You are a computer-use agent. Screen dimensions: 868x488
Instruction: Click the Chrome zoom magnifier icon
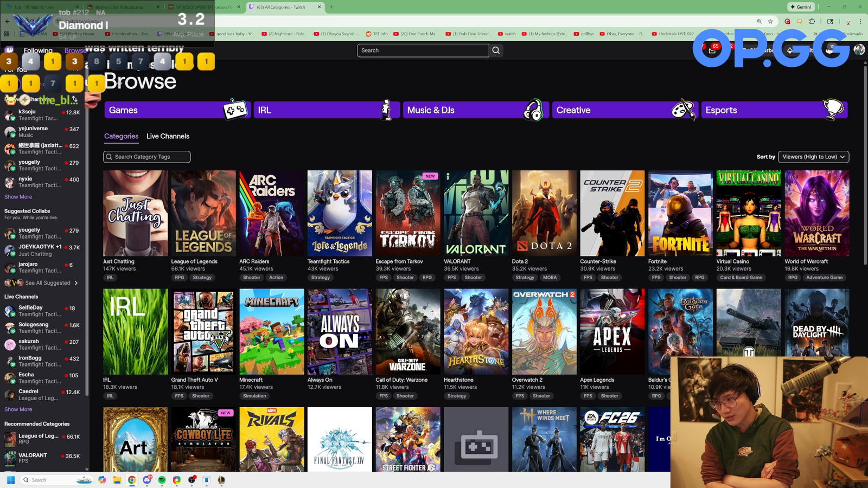(759, 22)
